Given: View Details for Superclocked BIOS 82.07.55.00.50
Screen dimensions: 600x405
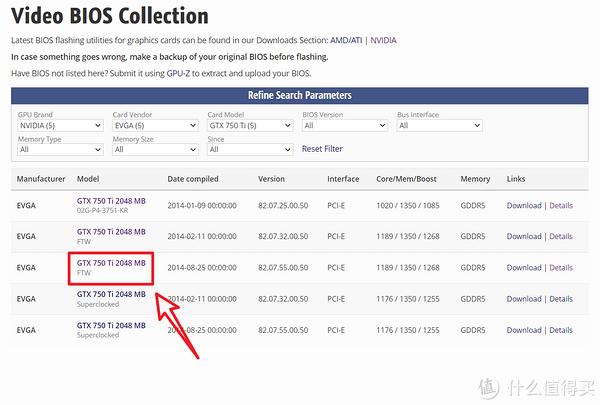Looking at the screenshot, I should [x=561, y=330].
